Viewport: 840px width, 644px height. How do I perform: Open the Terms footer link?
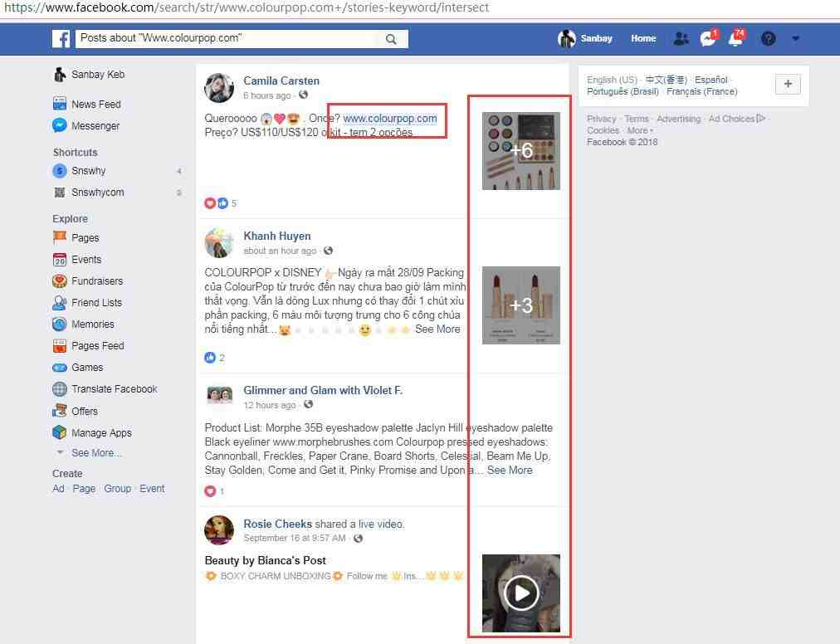pyautogui.click(x=637, y=119)
